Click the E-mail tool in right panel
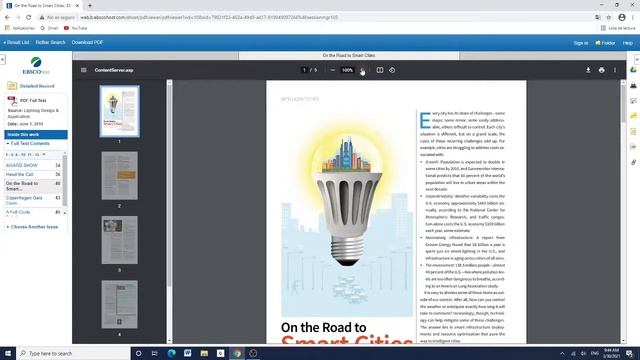Viewport: 640px width, 360px height. click(633, 101)
